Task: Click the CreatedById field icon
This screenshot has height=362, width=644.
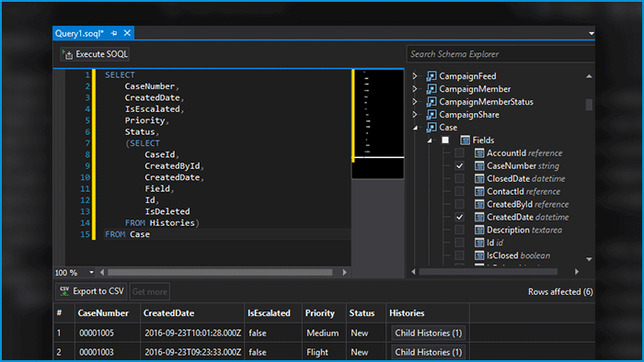Action: coord(479,204)
